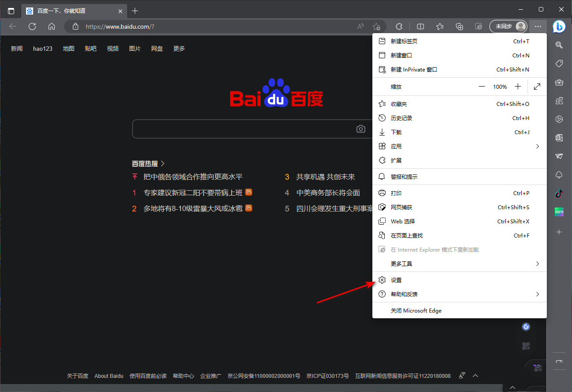Close the settings and more menu button

pos(538,26)
